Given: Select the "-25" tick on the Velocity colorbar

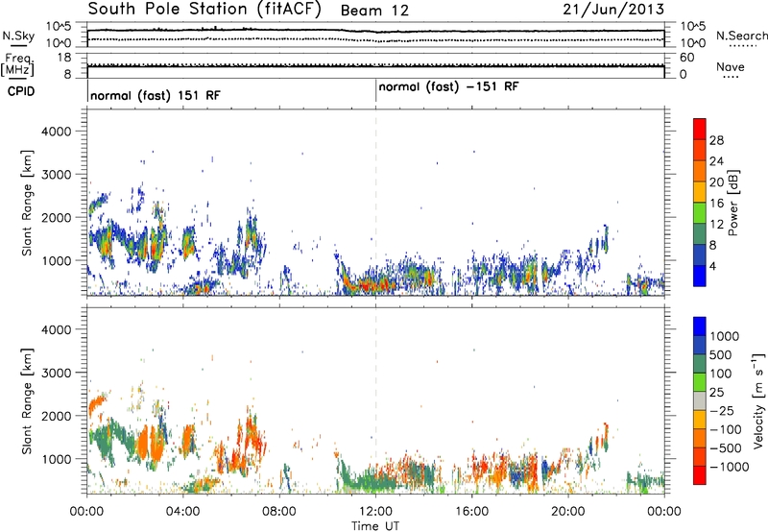Looking at the screenshot, I should point(724,410).
